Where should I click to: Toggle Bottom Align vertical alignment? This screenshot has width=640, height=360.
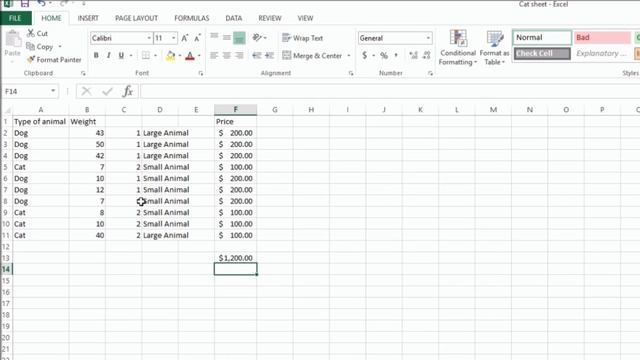tap(239, 38)
